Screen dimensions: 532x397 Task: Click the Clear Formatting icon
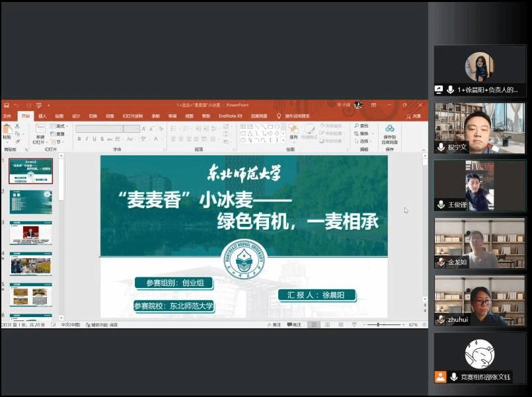point(161,129)
